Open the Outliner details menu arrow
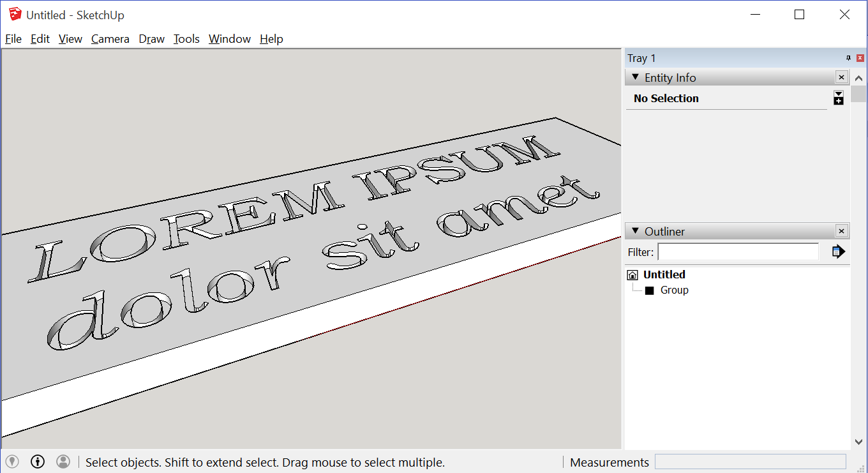This screenshot has height=473, width=868. 839,252
